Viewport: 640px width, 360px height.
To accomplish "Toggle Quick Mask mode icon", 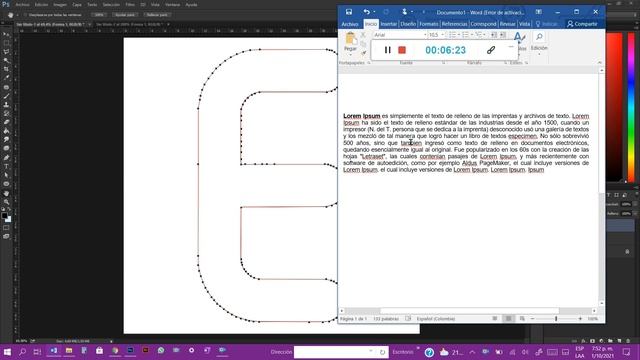I will point(6,228).
